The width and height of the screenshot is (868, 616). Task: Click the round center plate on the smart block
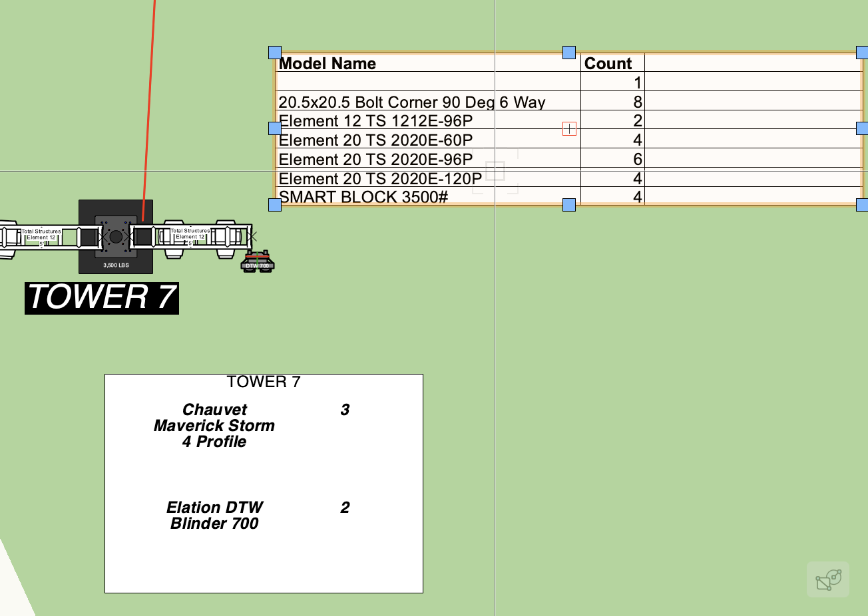coord(116,236)
